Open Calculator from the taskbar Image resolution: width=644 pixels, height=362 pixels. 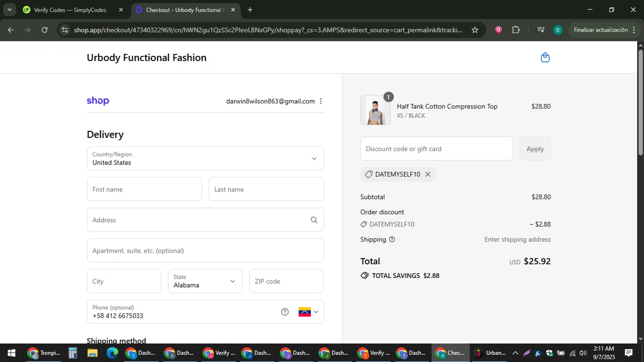click(x=73, y=353)
